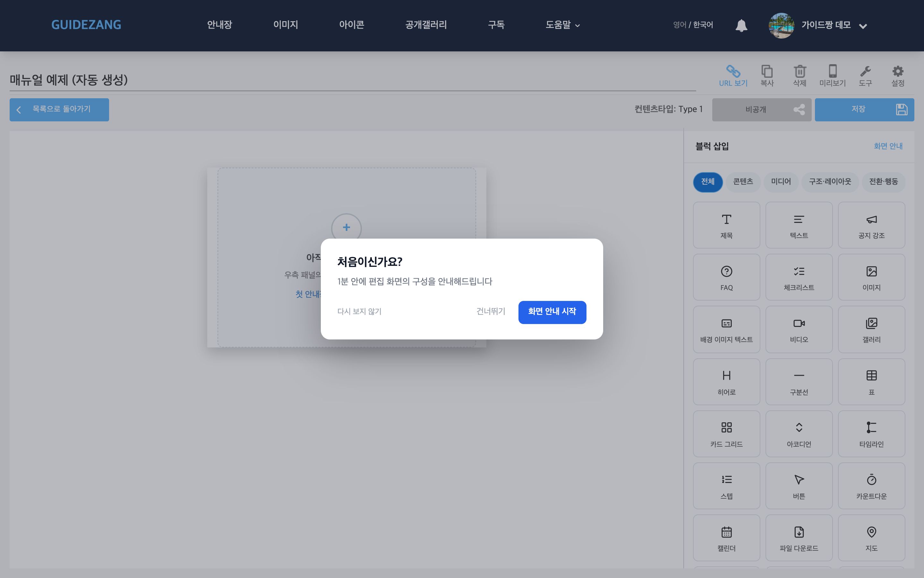Click the plus circle to add a block
This screenshot has height=578, width=924.
(346, 228)
